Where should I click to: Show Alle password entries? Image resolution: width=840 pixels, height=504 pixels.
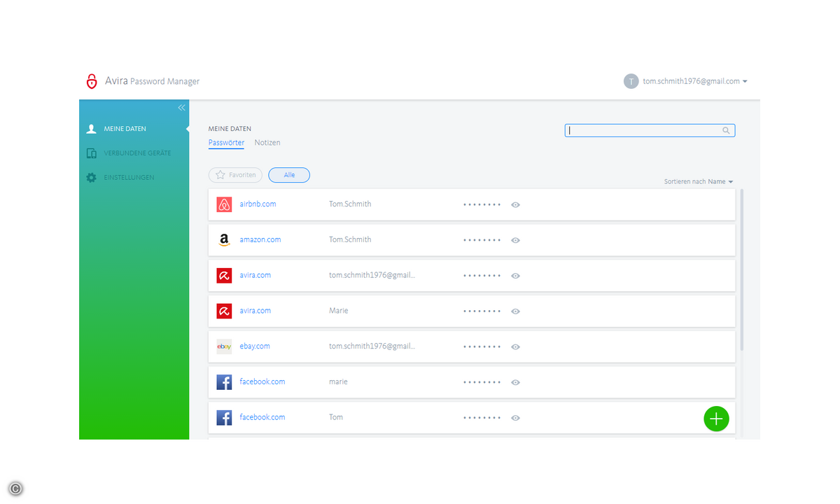[x=289, y=175]
